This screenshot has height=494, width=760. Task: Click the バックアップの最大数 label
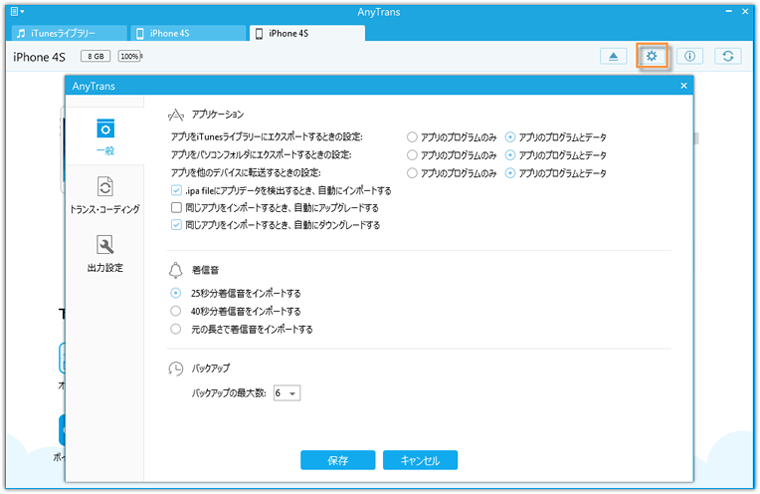tap(229, 393)
